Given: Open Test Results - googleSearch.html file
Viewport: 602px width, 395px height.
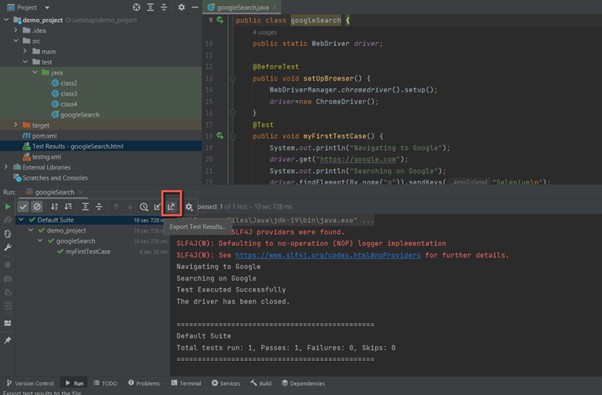Looking at the screenshot, I should click(73, 146).
